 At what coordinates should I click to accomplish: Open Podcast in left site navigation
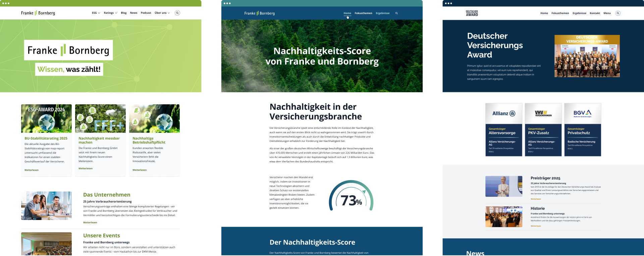(146, 13)
